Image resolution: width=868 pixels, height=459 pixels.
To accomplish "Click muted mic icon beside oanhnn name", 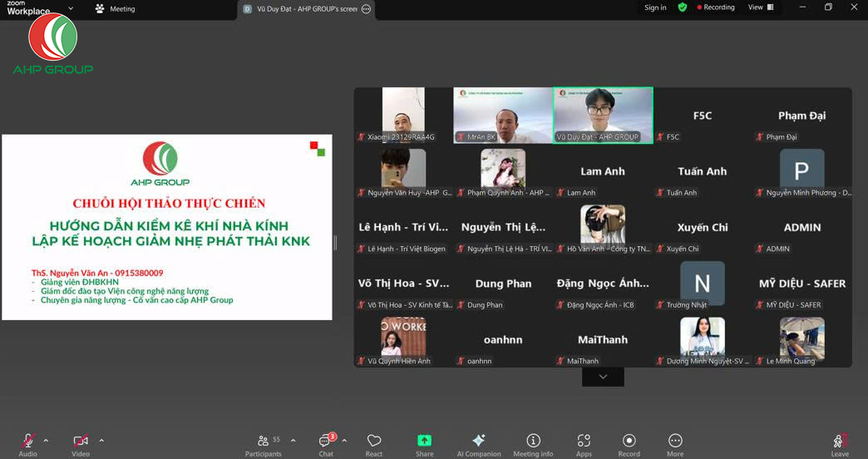I will (x=461, y=361).
